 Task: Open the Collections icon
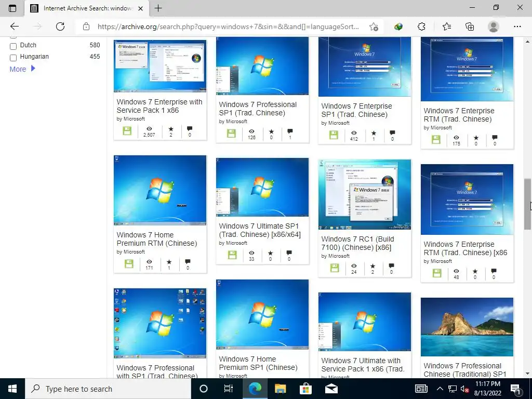[470, 26]
